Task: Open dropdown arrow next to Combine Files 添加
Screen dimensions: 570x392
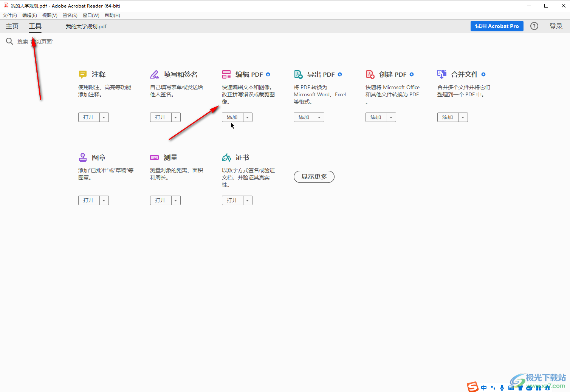Action: (x=463, y=117)
